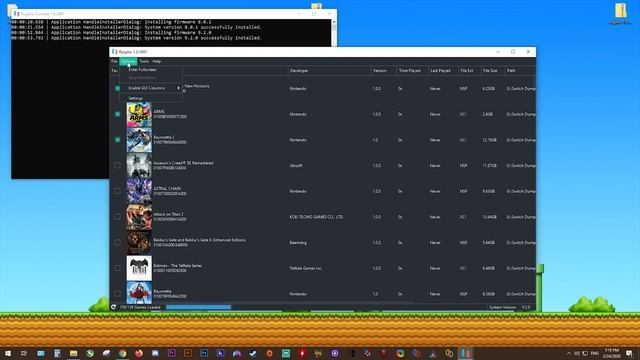The image size is (640, 360).
Task: Mark ASTRAL CHAIN as favorite
Action: click(x=118, y=191)
